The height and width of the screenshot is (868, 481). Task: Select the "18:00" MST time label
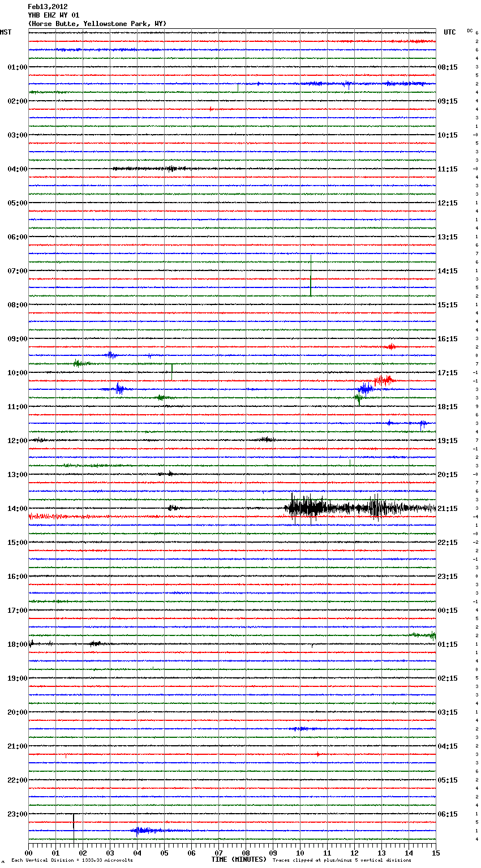(18, 644)
